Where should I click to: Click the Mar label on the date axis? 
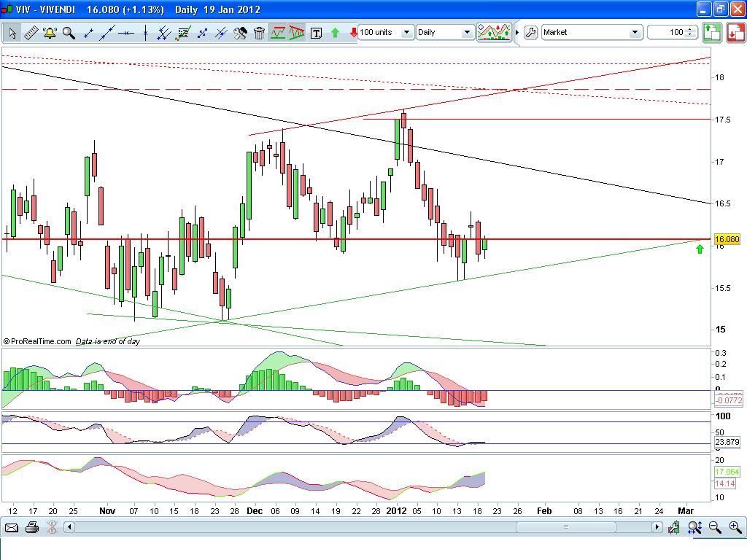[686, 511]
